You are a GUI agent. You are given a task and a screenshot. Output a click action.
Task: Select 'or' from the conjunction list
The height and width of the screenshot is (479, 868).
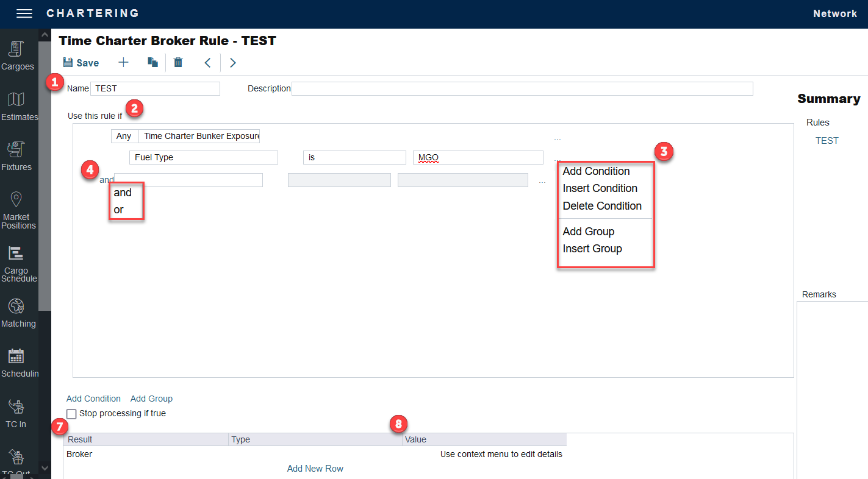pyautogui.click(x=119, y=210)
